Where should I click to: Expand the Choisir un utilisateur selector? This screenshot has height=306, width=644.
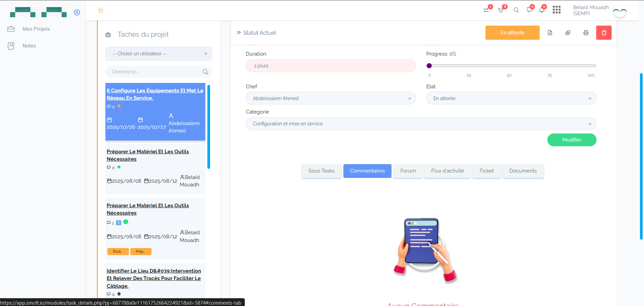159,54
